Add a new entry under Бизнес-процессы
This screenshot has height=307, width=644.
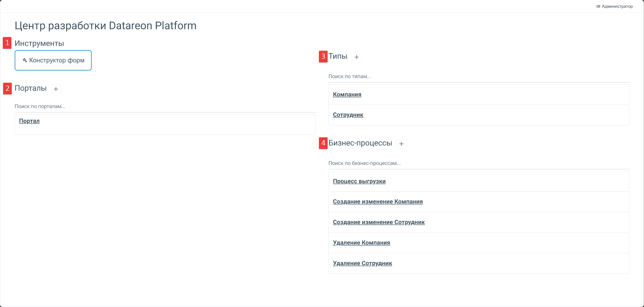point(401,144)
